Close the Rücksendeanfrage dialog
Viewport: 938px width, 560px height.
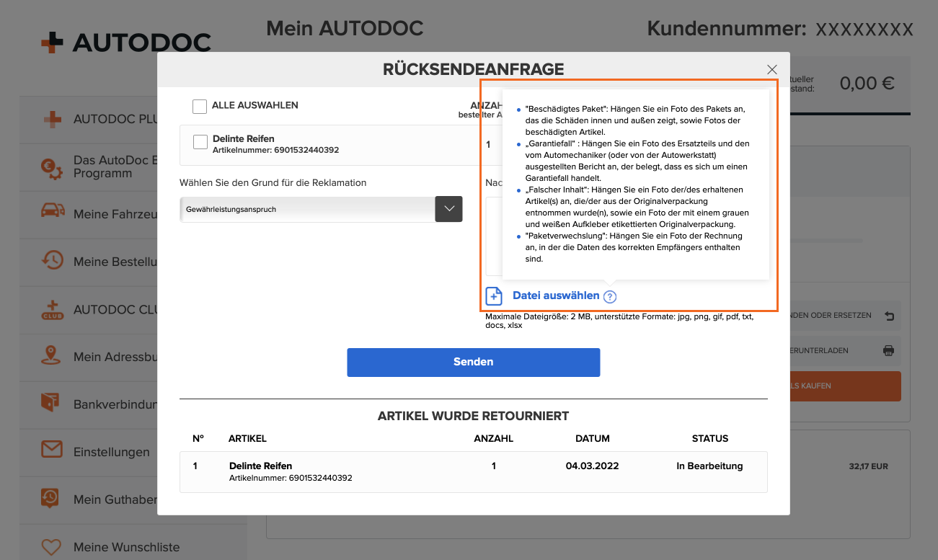point(772,70)
